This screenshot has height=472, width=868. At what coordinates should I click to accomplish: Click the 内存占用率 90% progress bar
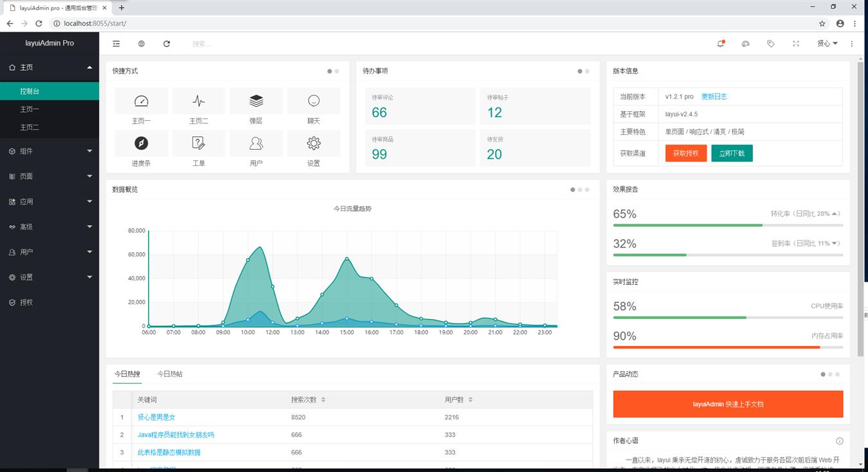click(728, 347)
